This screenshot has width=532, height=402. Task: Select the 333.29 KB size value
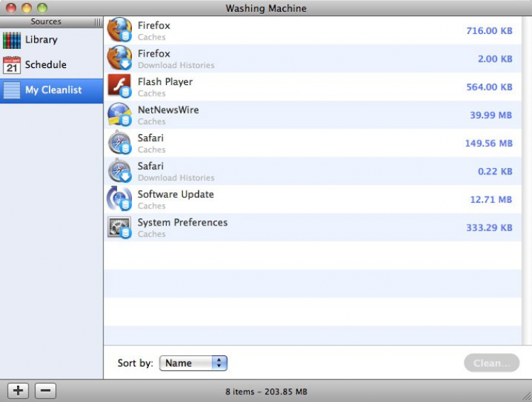coord(489,228)
